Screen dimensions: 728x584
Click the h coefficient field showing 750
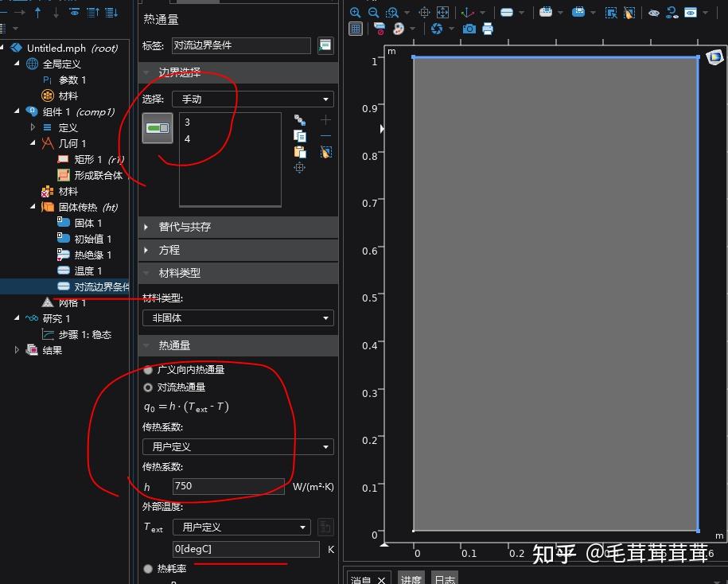coord(228,485)
